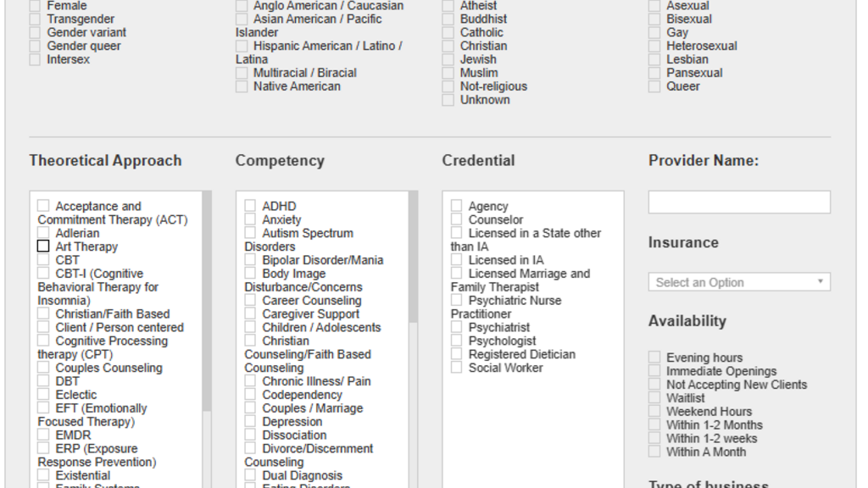Screen dimensions: 868x488
Task: Tick Client / Person centered checkbox
Action: tap(43, 326)
